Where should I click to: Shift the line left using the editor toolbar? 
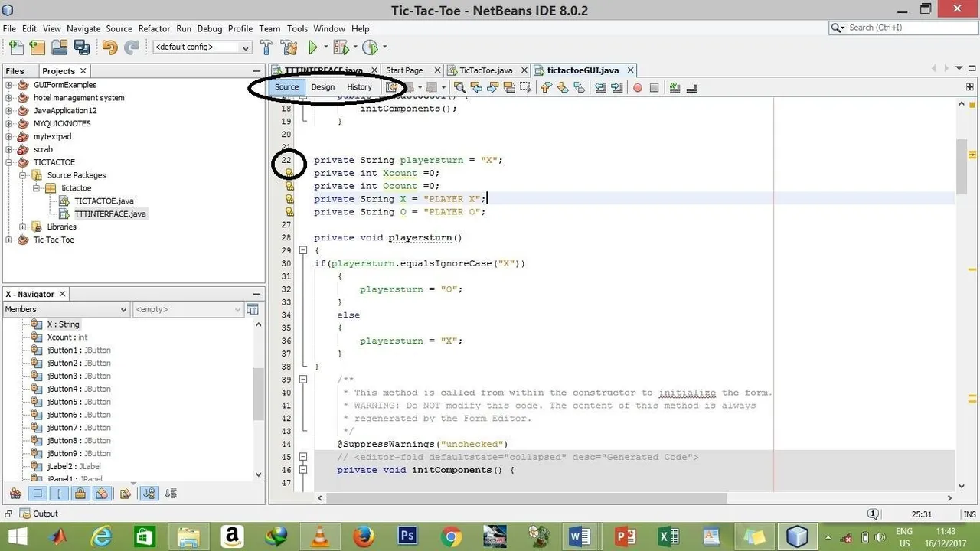coord(600,87)
